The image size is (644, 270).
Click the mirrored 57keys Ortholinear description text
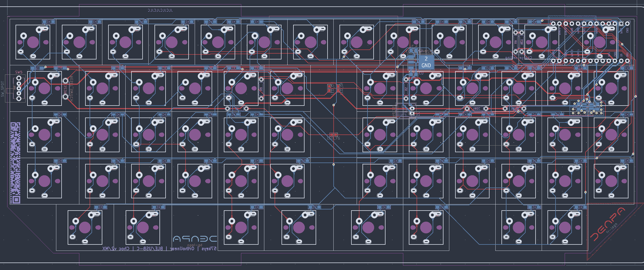click(159, 249)
